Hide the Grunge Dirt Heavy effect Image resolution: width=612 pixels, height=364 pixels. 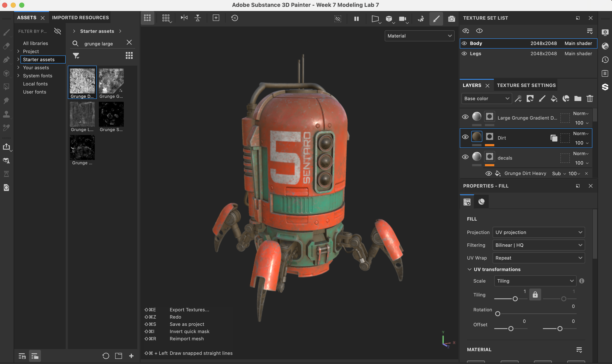coord(488,173)
